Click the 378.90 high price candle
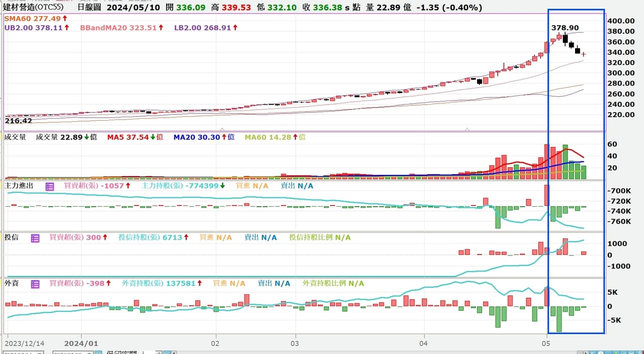The width and height of the screenshot is (644, 354). pyautogui.click(x=565, y=39)
